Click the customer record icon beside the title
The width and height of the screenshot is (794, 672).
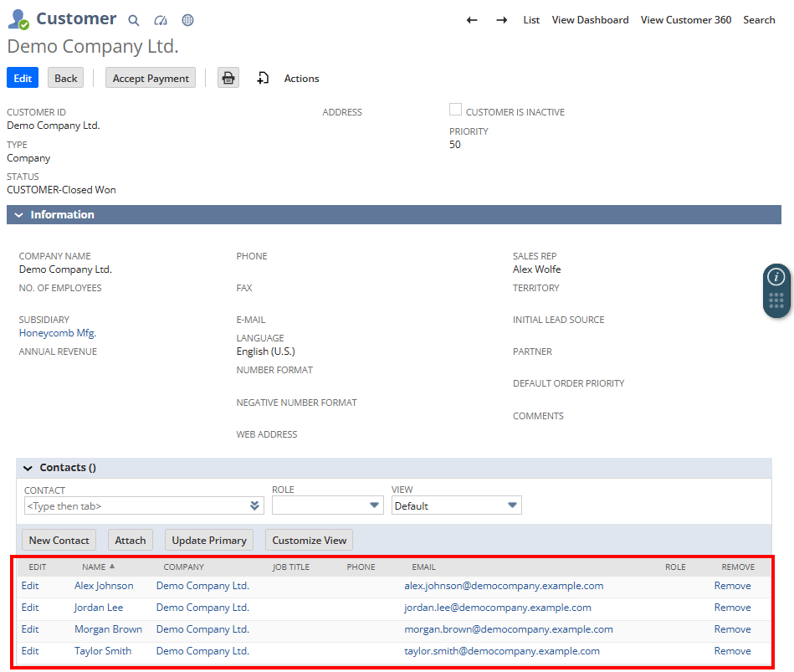18,19
